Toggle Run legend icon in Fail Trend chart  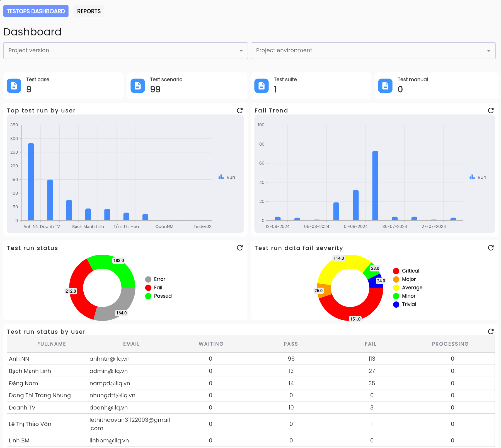[472, 177]
